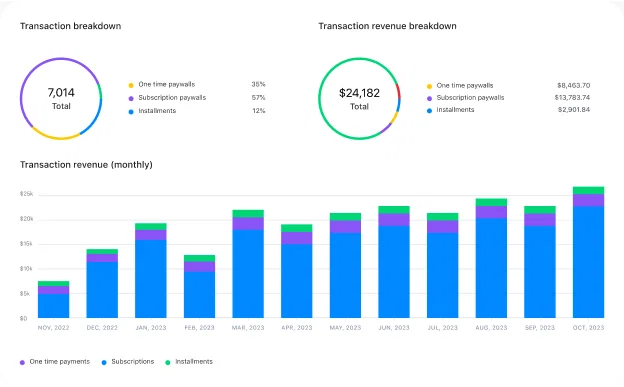Click the blue Subscriptions segment of MAR, 2023 bar

click(x=248, y=274)
